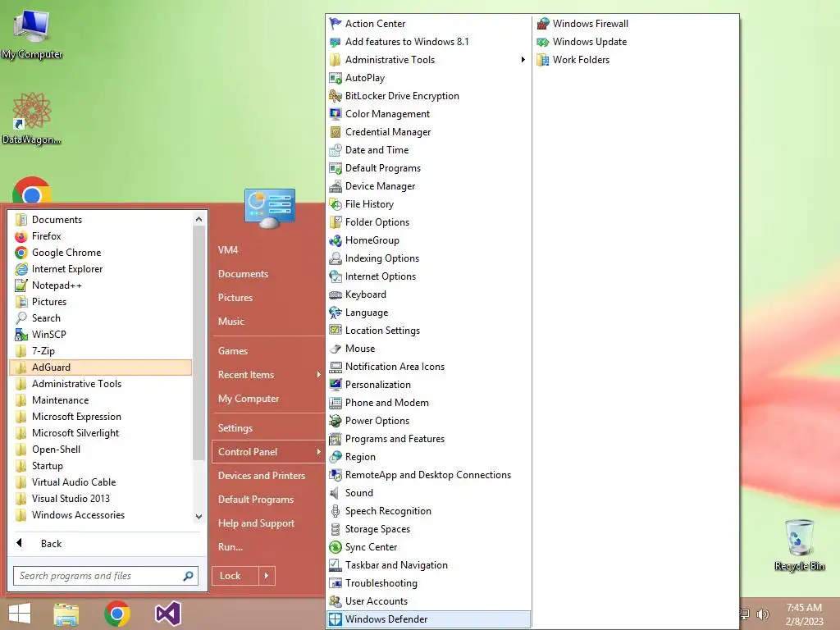
Task: Click the search magnifier icon
Action: 188,576
